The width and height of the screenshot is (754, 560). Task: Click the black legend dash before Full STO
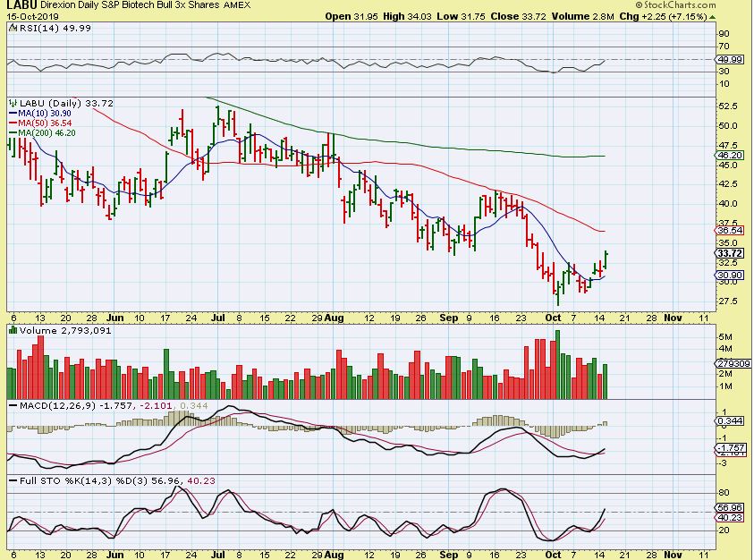(13, 480)
